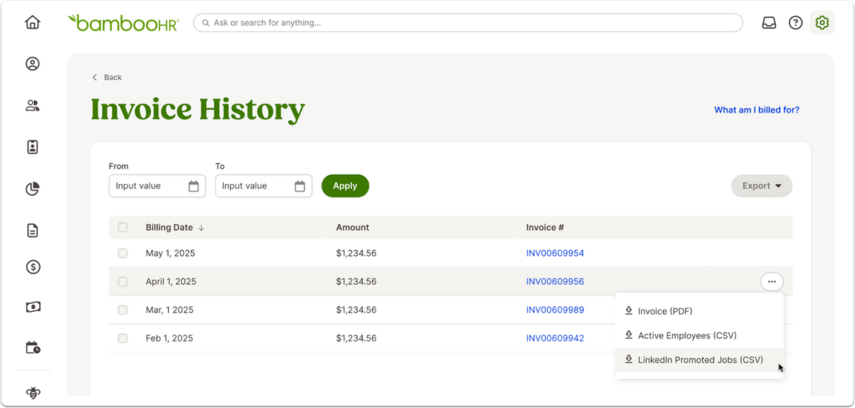The width and height of the screenshot is (855, 408).
Task: Open invoice INV00609954 link
Action: (555, 253)
